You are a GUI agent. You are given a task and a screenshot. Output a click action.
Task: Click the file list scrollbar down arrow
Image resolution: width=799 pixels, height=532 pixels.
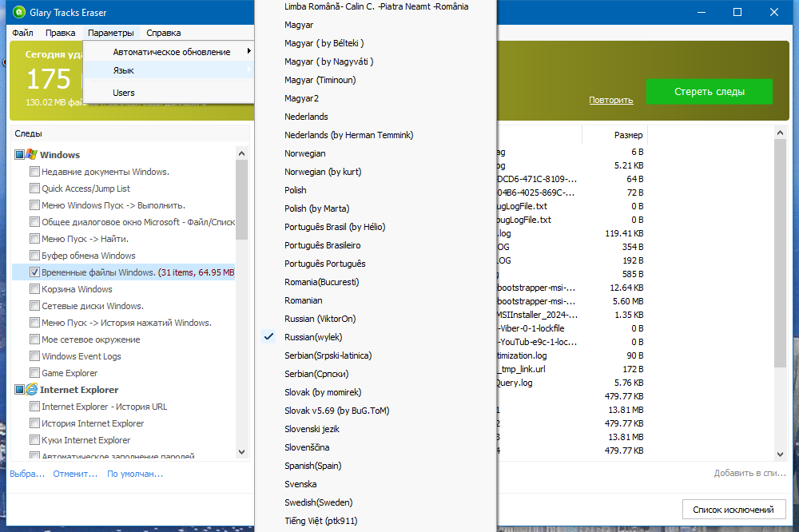pos(780,454)
